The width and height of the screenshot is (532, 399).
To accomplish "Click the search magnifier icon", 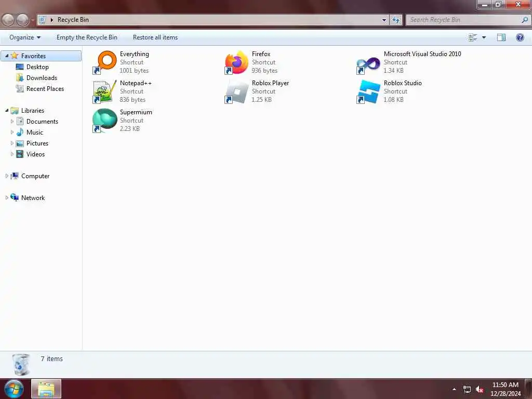I will 525,20.
